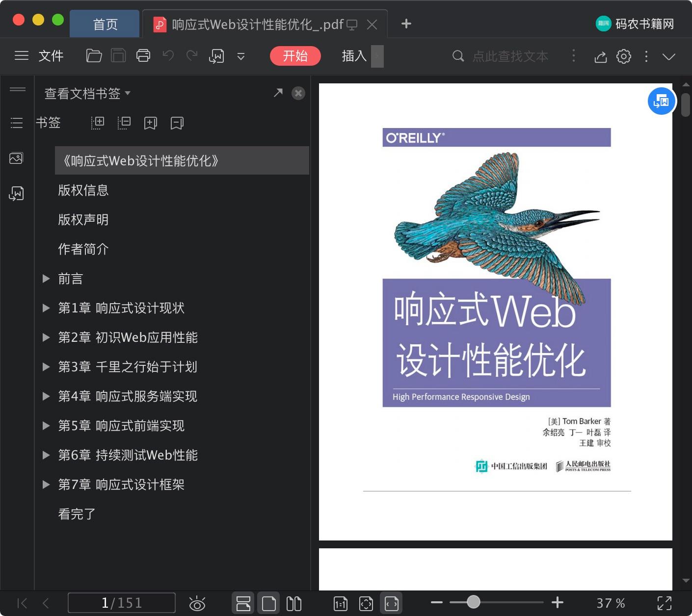The width and height of the screenshot is (692, 616).
Task: Enter fullscreen mode icon
Action: (x=665, y=603)
